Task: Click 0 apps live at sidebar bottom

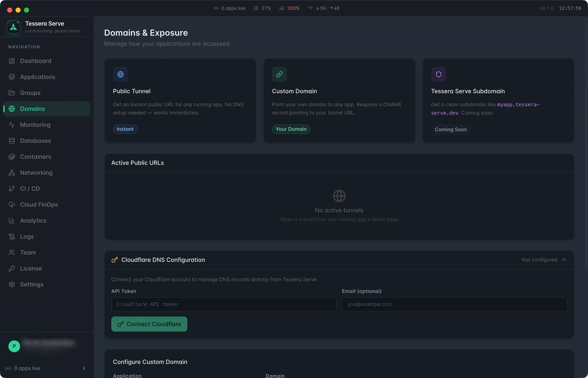Action: point(27,368)
